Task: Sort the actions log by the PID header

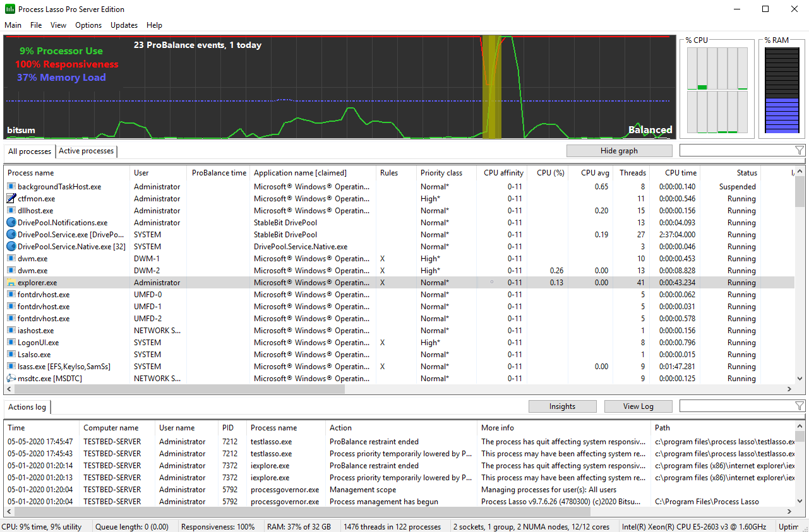Action: click(x=232, y=428)
